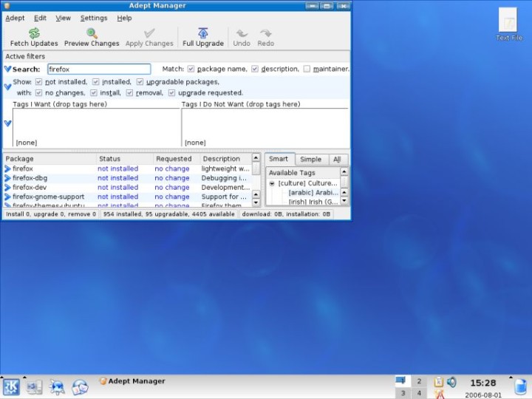Open the System Menu in the panel
Screen dimensions: 532x399
pyautogui.click(x=34, y=386)
